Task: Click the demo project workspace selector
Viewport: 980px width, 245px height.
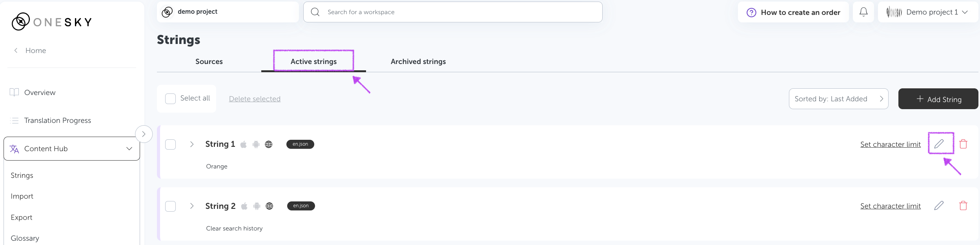Action: (x=228, y=12)
